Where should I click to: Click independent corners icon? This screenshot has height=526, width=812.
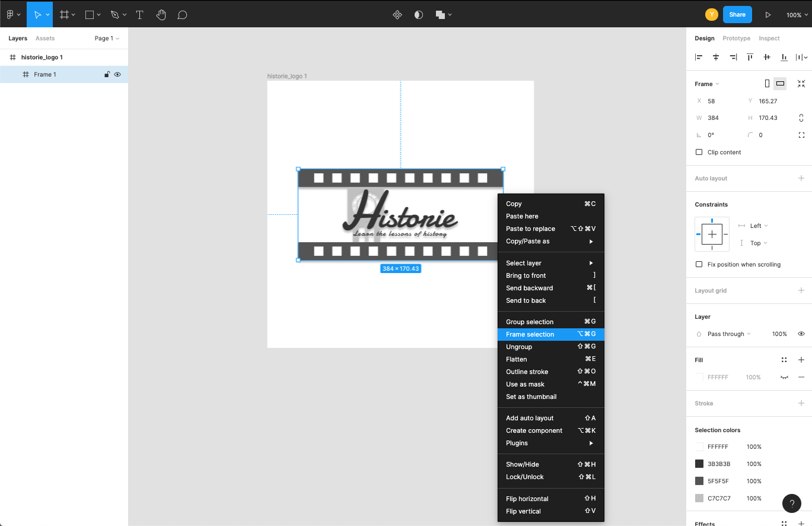(x=801, y=135)
